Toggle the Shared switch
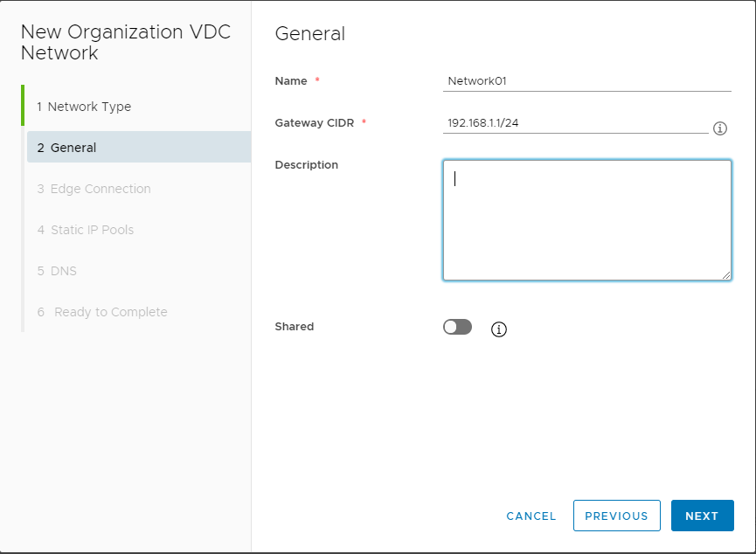 457,327
